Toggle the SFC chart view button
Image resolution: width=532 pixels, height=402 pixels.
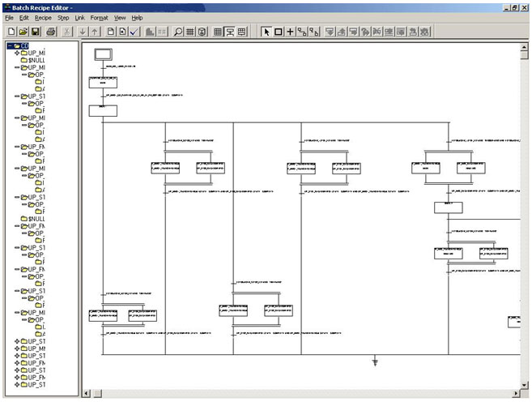coord(230,32)
